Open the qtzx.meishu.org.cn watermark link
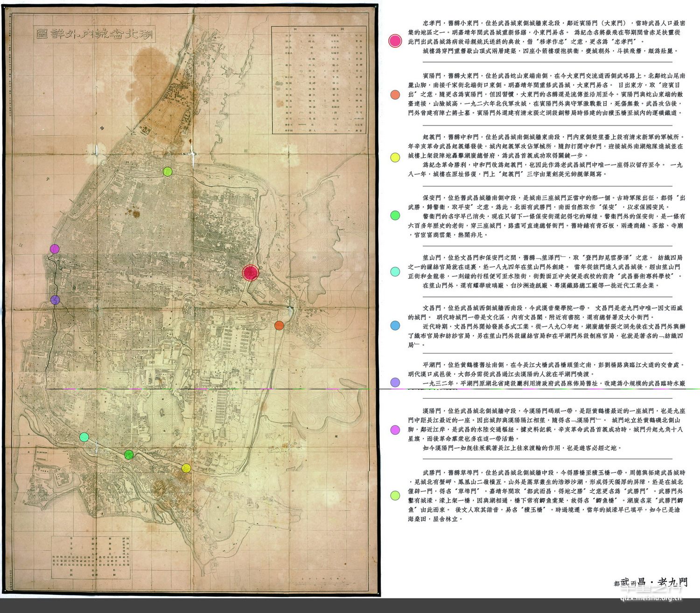 pyautogui.click(x=652, y=601)
